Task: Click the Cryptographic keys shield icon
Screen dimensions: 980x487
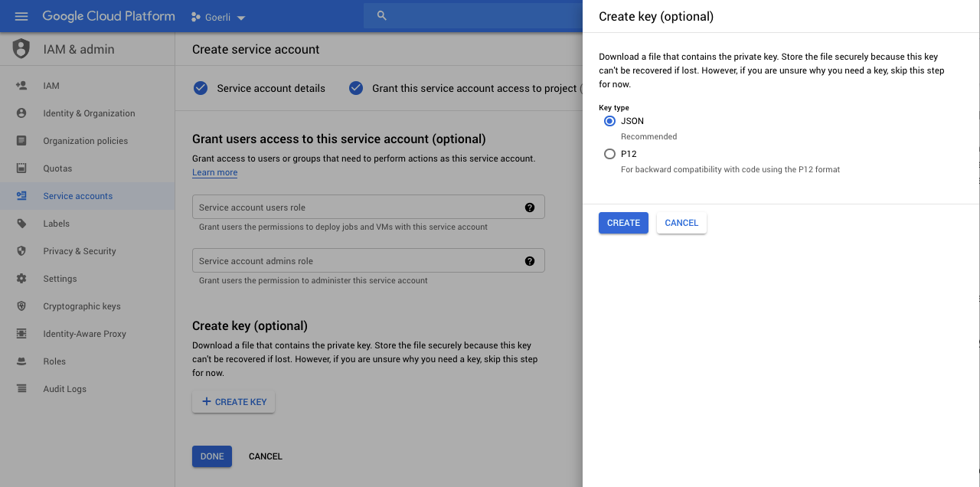Action: point(21,306)
